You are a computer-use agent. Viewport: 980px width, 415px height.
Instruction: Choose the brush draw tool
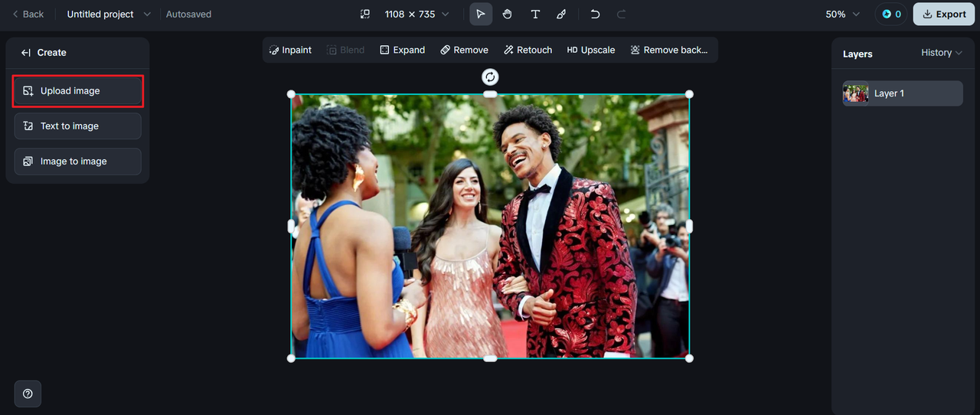[x=561, y=15]
